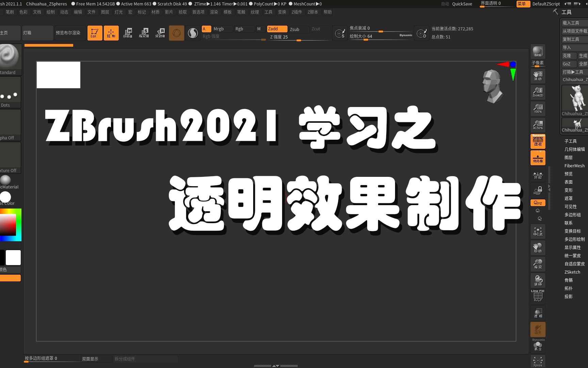This screenshot has height=368, width=588.
Task: Open the Dots stroke selector
Action: tap(10, 92)
